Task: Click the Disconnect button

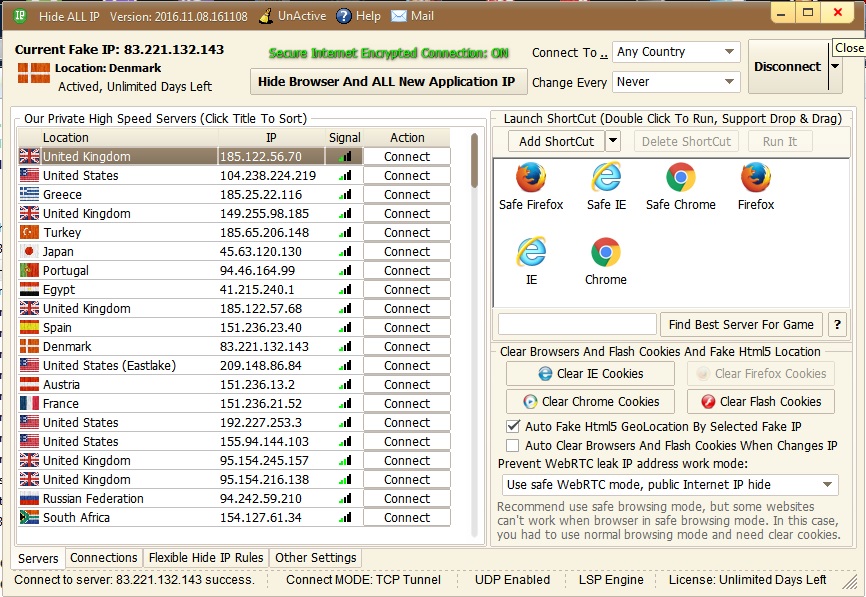Action: pos(788,66)
